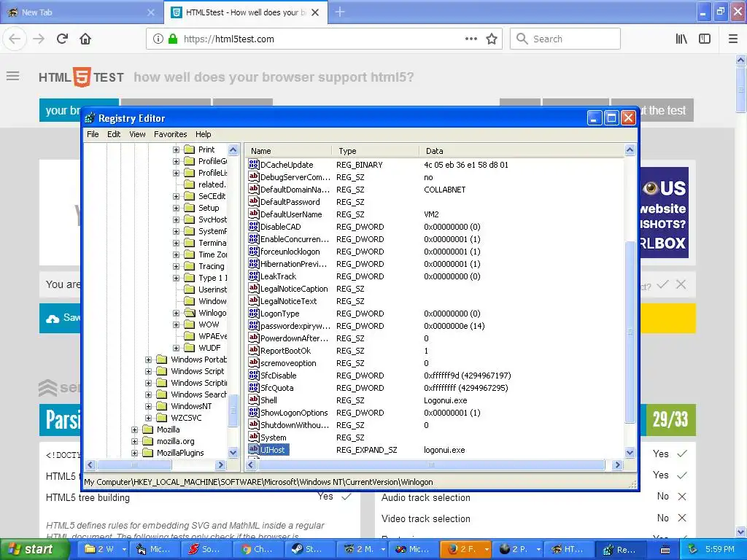Expand the WZCSVC registry key
Viewport: 747px width, 560px height.
pyautogui.click(x=148, y=418)
